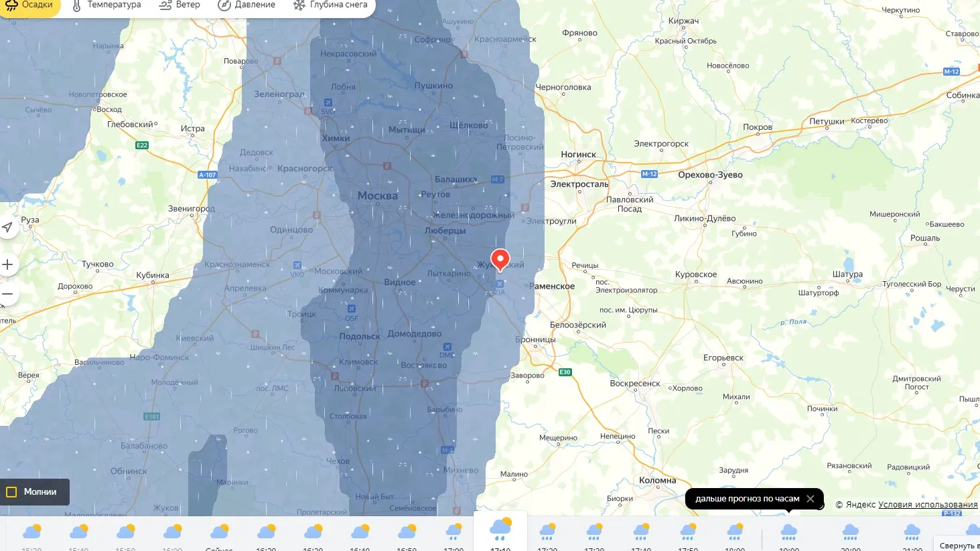Screen dimensions: 980x551
Task: Close the дальше прогноз по часам tooltip
Action: 811,499
